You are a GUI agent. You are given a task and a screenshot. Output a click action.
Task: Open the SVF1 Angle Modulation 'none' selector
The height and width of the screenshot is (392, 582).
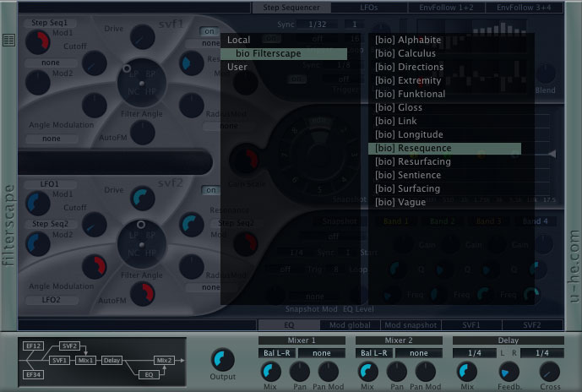click(x=52, y=139)
